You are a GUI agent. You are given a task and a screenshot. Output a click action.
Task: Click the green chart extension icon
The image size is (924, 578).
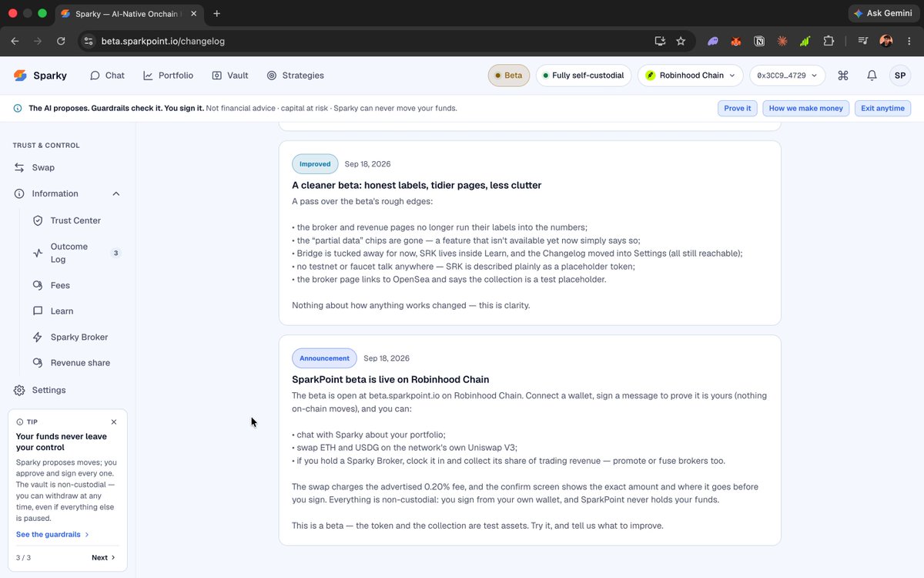pyautogui.click(x=805, y=41)
